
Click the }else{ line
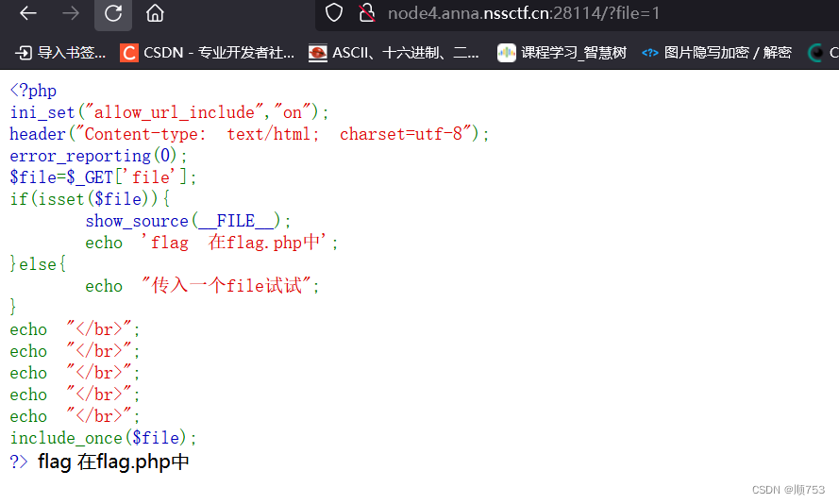point(38,264)
